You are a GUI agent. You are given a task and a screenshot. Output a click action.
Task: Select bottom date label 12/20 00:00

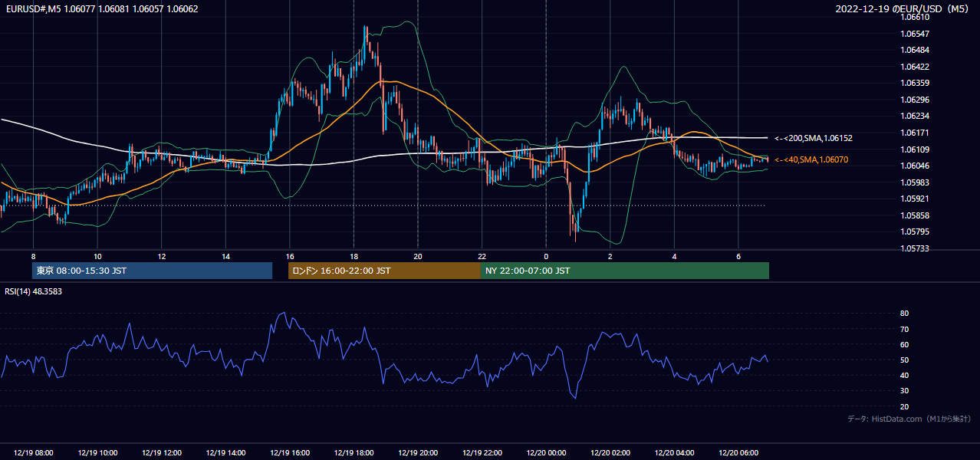546,453
